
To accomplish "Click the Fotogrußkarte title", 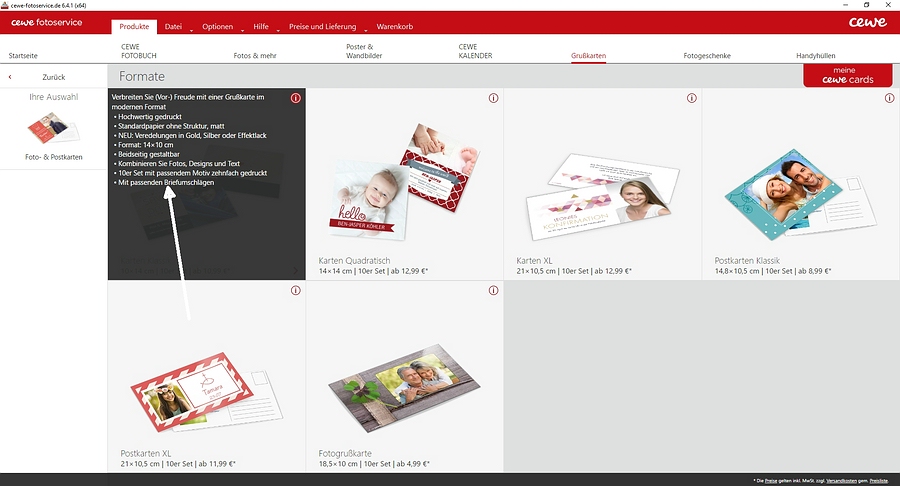I will pos(345,453).
